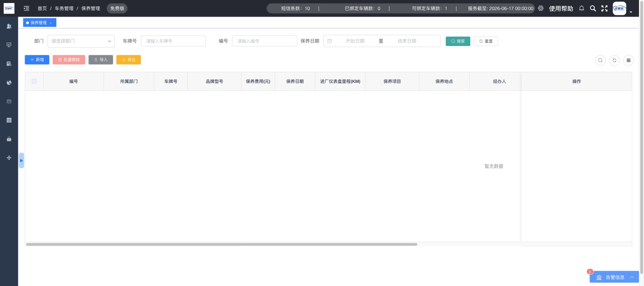Open the grid table sidebar icon
644x286 pixels.
click(9, 120)
